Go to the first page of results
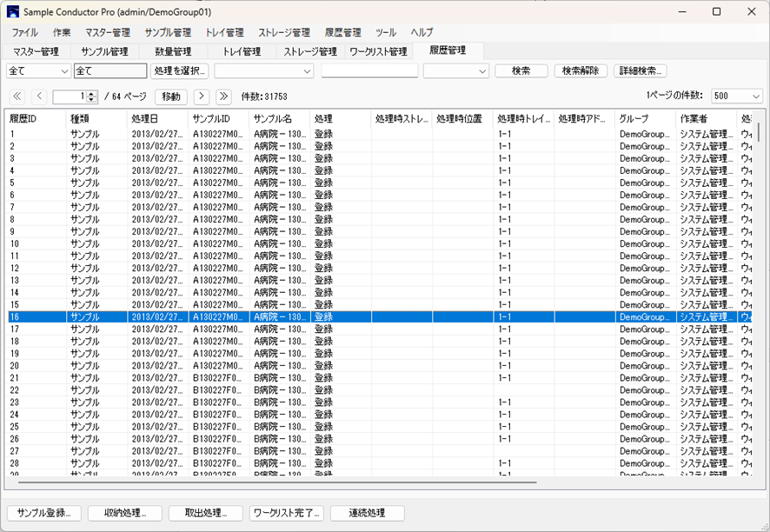This screenshot has width=770, height=532. click(x=17, y=96)
